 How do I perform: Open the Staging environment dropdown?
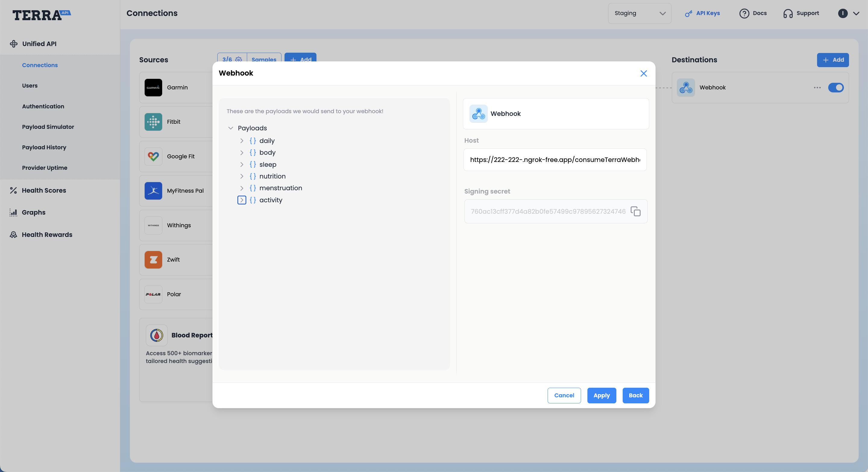coord(639,14)
